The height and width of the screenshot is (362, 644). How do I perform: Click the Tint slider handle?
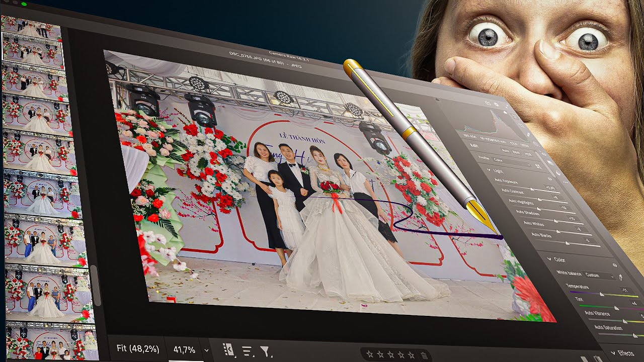pos(616,308)
